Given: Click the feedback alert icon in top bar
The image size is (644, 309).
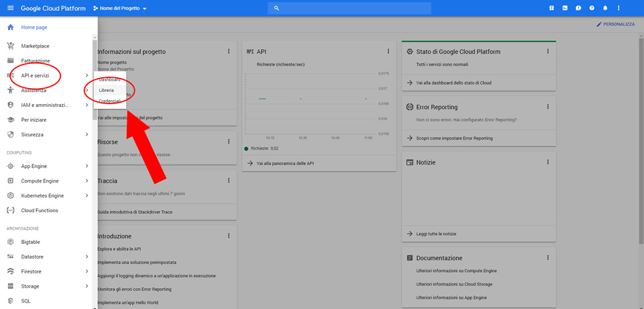Looking at the screenshot, I should 578,8.
